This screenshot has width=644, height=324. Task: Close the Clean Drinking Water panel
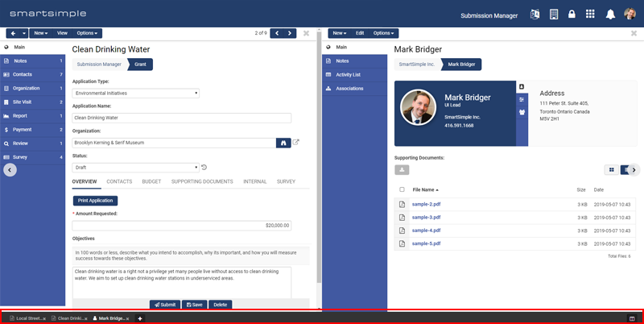[x=306, y=33]
